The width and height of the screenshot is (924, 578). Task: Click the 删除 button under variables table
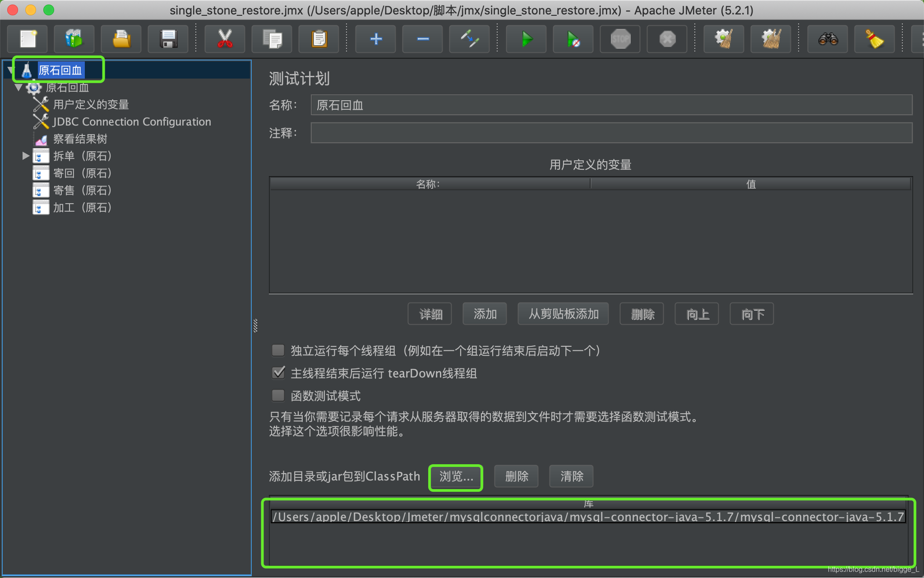pos(642,314)
